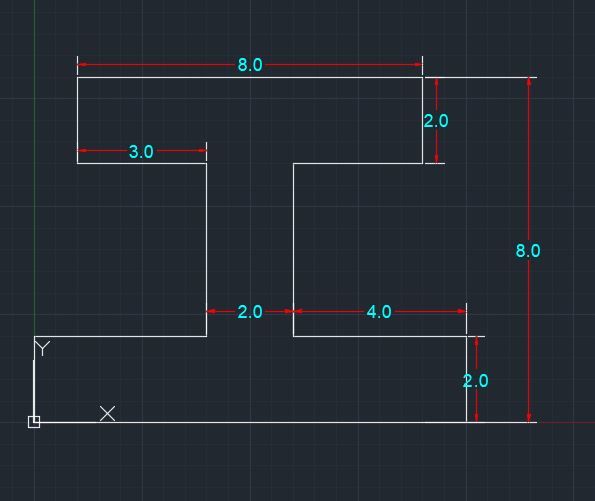
Task: Select the middle 2.0 horizontal dimension text
Action: coord(250,312)
